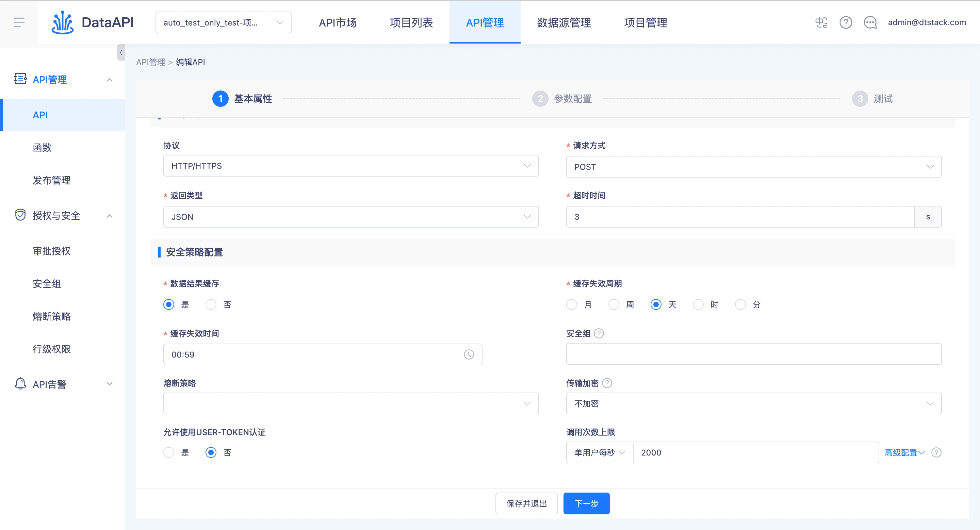
Task: Collapse the API管理 sidebar group
Action: click(x=110, y=80)
